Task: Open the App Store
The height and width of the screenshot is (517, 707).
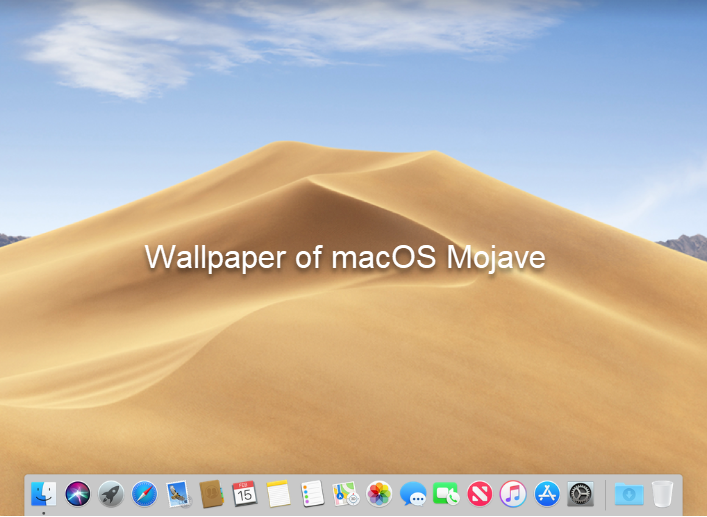Action: pyautogui.click(x=546, y=493)
